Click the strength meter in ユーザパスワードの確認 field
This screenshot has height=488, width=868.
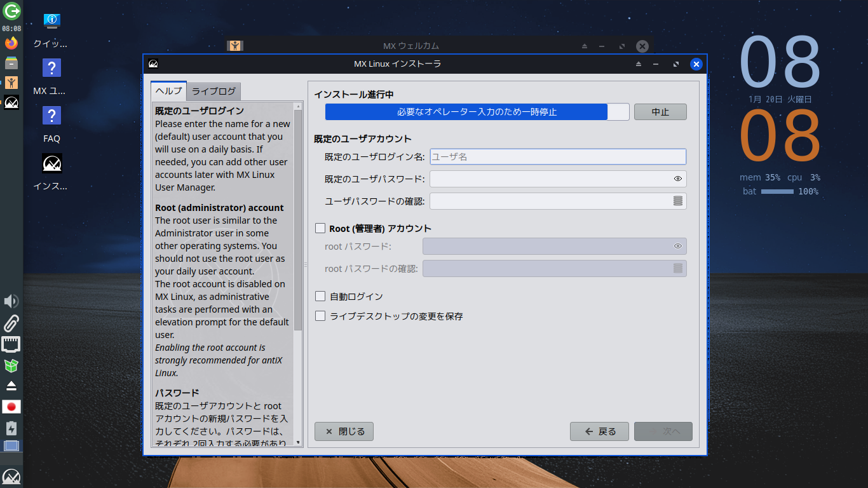click(678, 201)
